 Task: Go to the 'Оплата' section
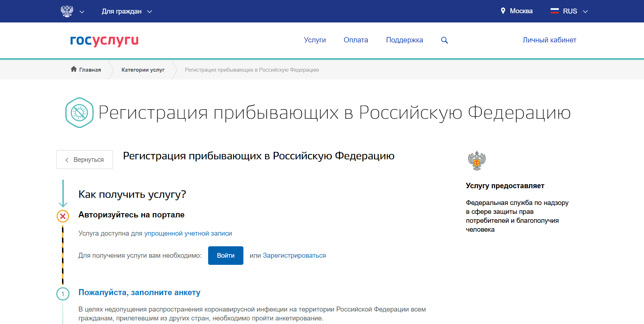(x=356, y=40)
